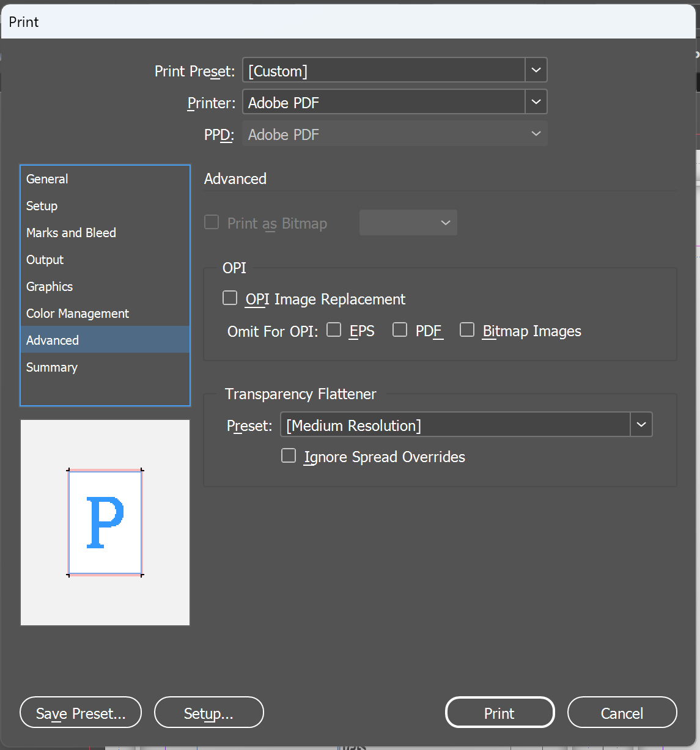Click the Save Preset button
This screenshot has height=750, width=700.
click(81, 713)
